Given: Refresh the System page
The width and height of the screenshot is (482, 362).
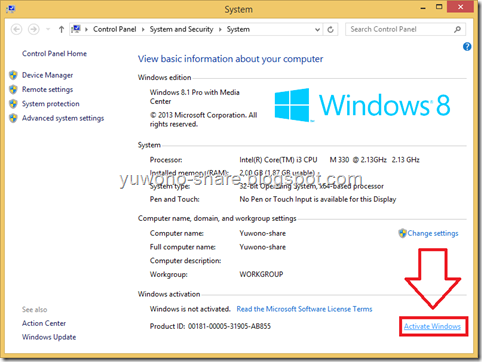Looking at the screenshot, I should pos(330,29).
